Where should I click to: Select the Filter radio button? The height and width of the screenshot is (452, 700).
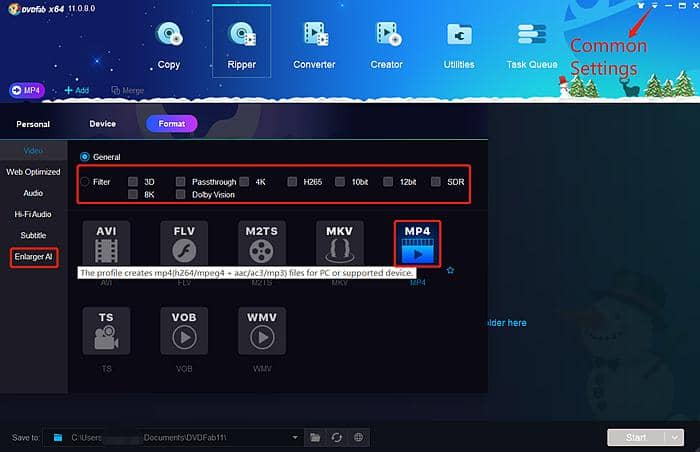(85, 182)
